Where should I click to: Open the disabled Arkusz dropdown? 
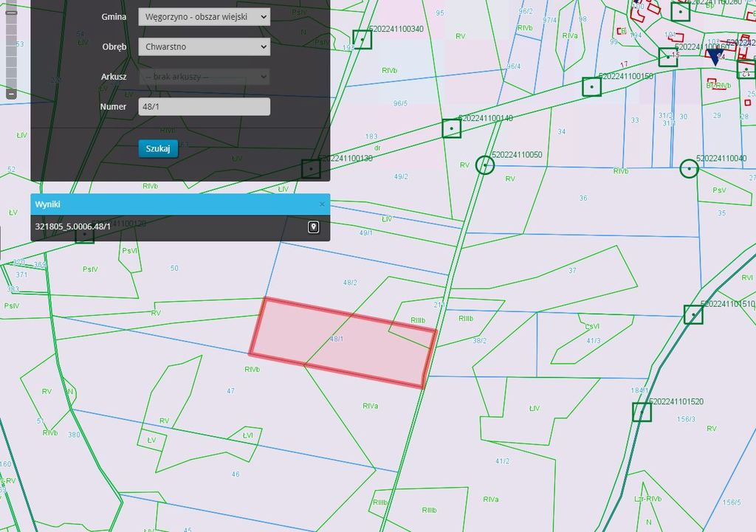(204, 77)
